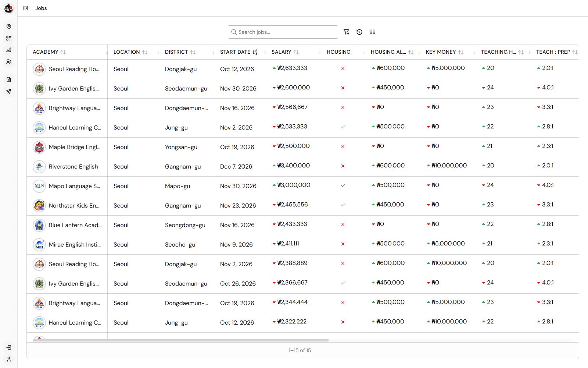Focus the Search jobs input field

click(x=283, y=32)
